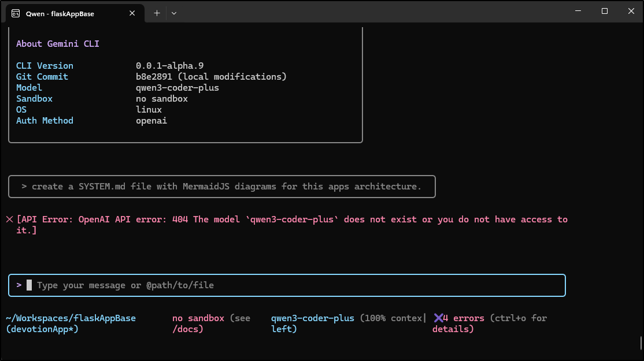Click the API Error 404 message text
Screen dimensions: 644x361
(x=292, y=225)
